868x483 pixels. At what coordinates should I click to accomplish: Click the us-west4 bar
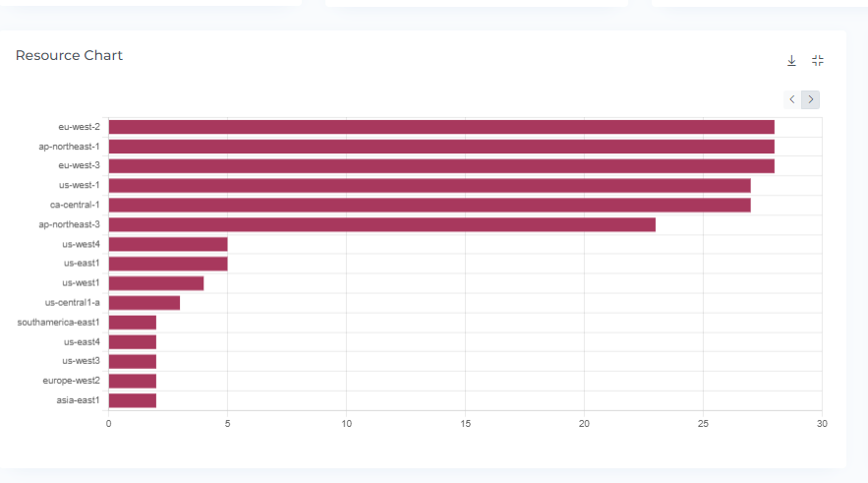pos(168,244)
